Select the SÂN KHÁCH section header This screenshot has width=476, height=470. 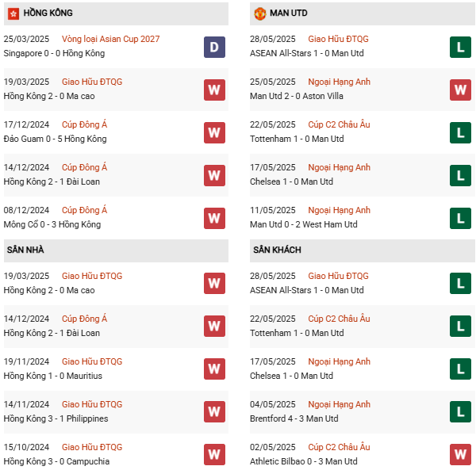pyautogui.click(x=278, y=250)
